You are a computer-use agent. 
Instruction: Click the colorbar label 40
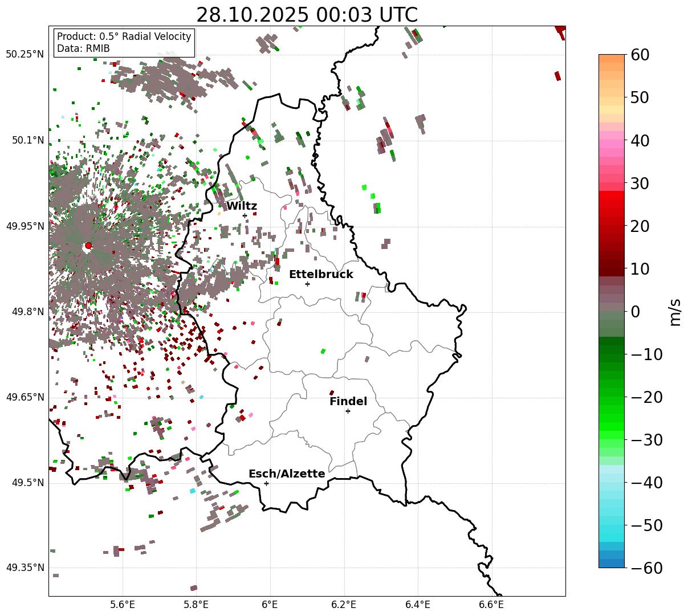(640, 140)
